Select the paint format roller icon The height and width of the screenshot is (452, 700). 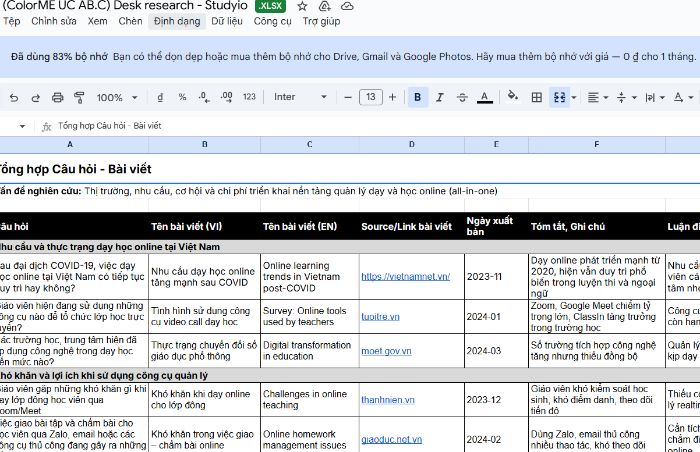coord(79,97)
